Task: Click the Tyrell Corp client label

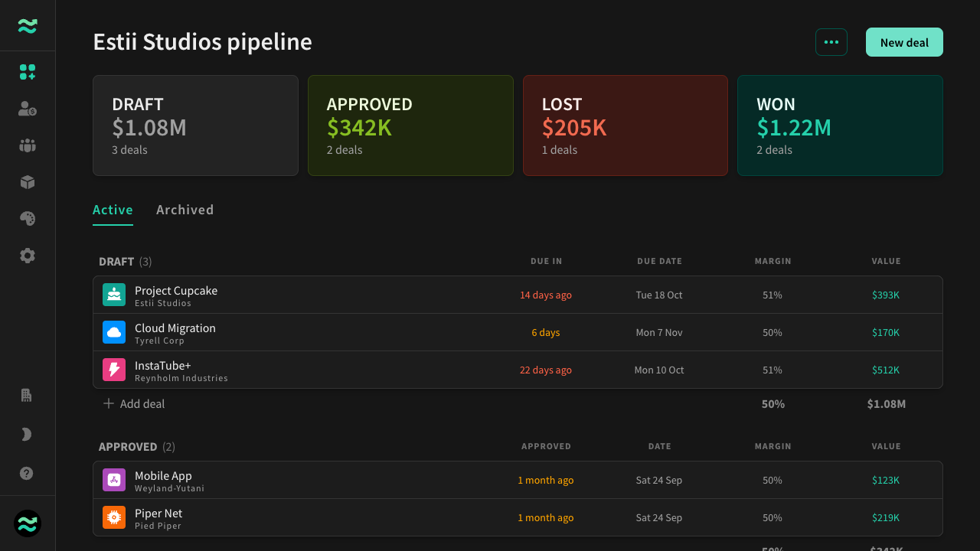Action: coord(159,341)
